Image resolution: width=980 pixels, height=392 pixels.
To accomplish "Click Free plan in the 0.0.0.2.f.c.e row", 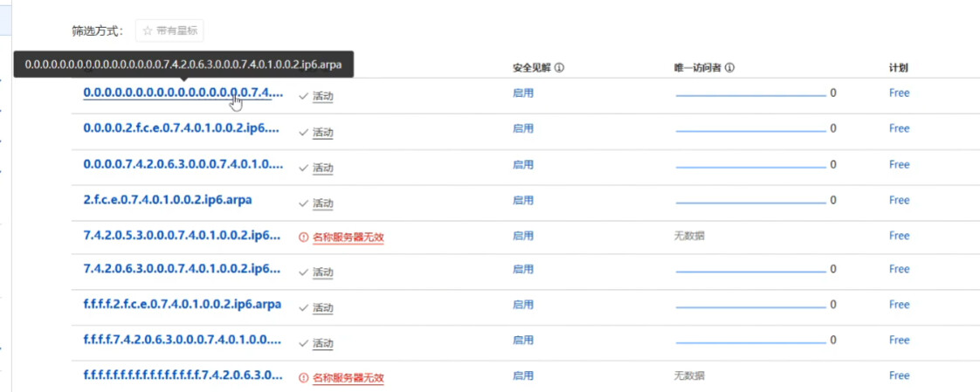I will pyautogui.click(x=899, y=128).
